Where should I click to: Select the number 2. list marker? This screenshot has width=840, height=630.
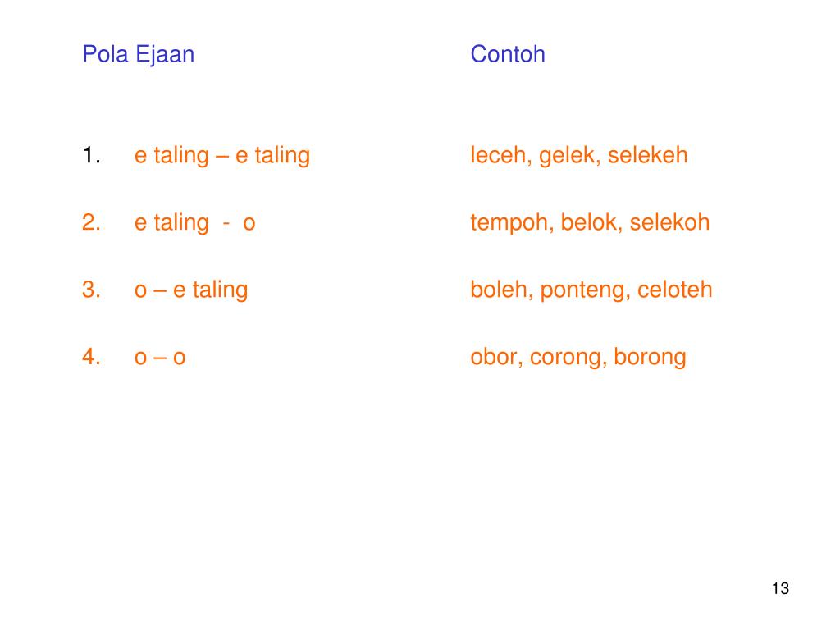pos(92,222)
